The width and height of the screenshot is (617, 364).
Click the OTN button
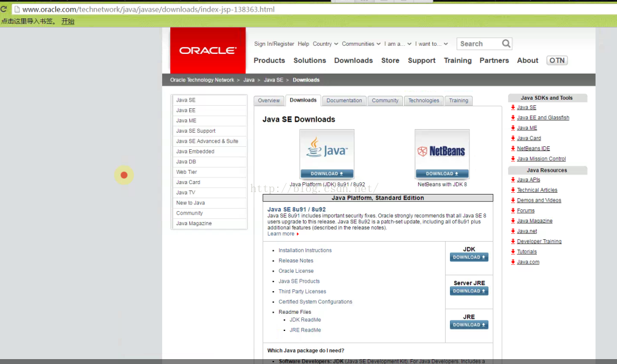coord(557,60)
